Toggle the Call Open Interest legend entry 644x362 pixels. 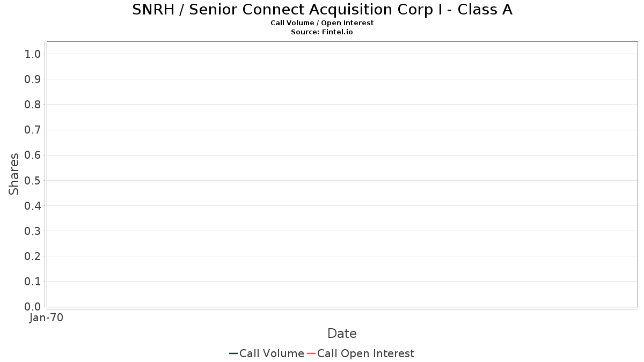[365, 353]
